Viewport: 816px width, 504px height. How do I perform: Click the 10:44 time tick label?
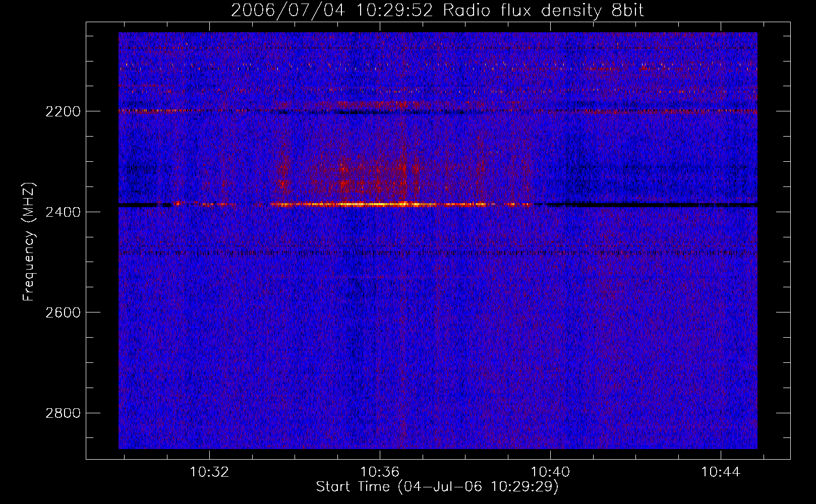pos(721,472)
